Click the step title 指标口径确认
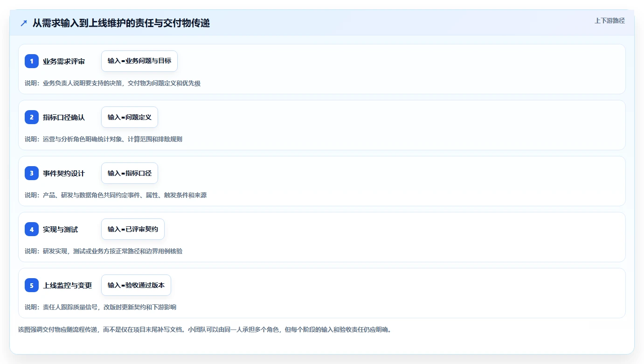 (64, 117)
